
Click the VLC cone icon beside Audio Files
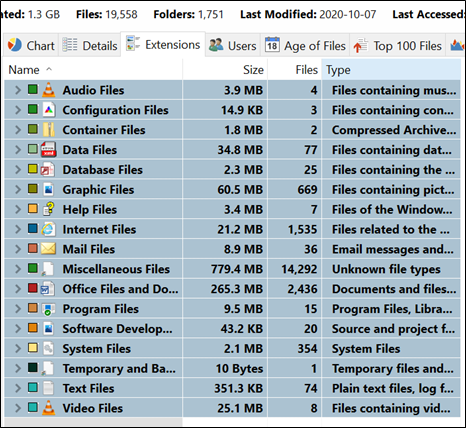coord(49,90)
